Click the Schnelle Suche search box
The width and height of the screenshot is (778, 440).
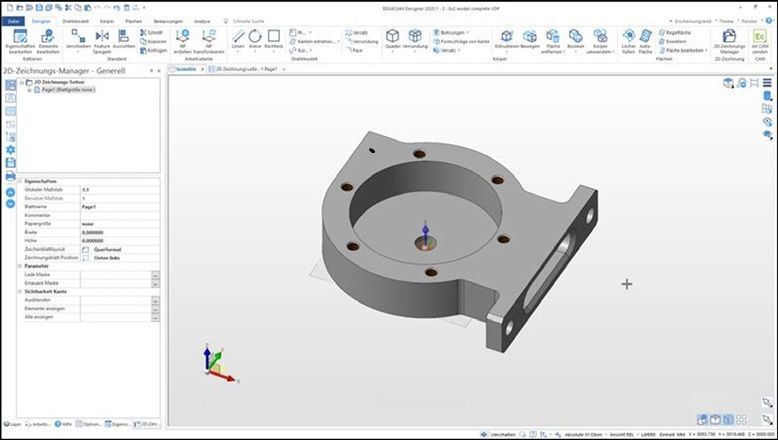[x=246, y=21]
